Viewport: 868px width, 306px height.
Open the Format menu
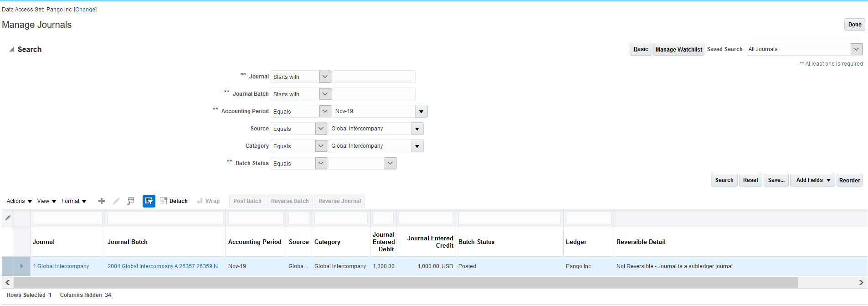tap(74, 201)
